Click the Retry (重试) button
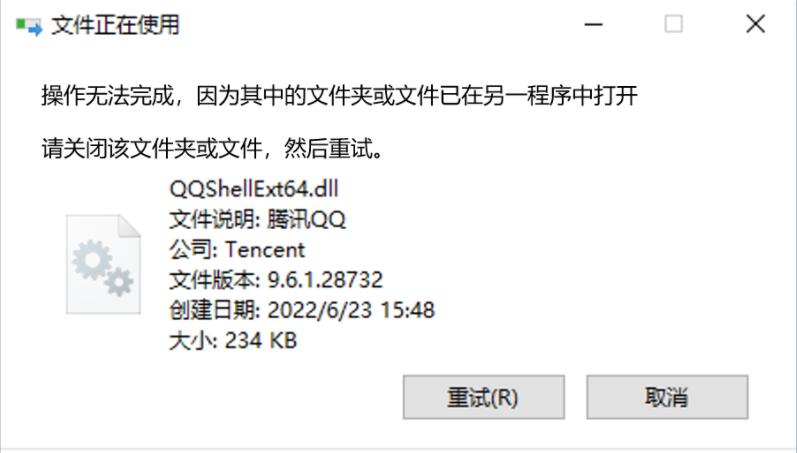The height and width of the screenshot is (453, 797). [x=483, y=397]
